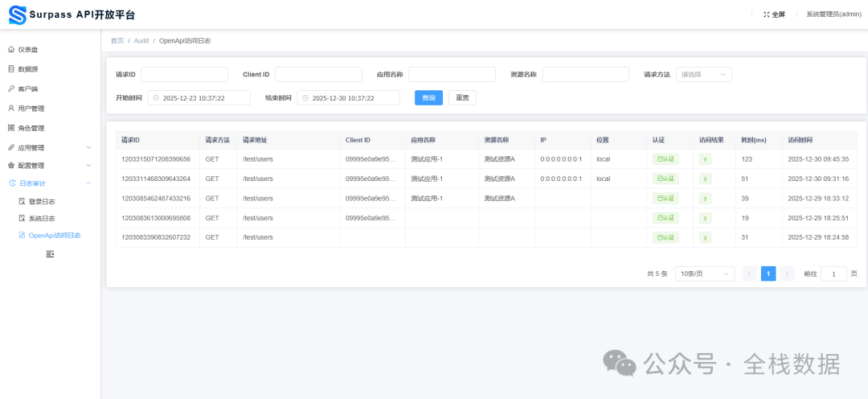Image resolution: width=868 pixels, height=399 pixels.
Task: Click the Surpass logo icon
Action: (x=17, y=14)
